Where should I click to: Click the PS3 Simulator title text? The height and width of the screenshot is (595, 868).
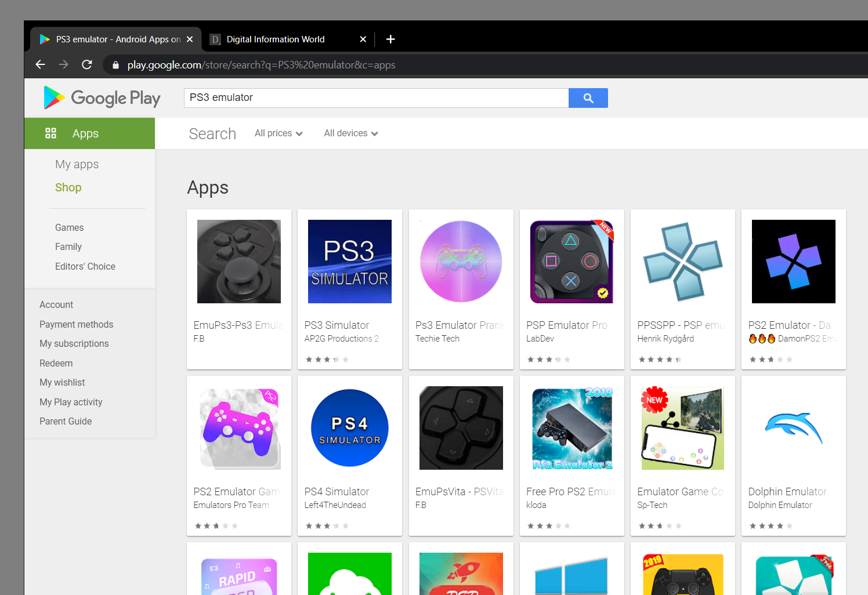pyautogui.click(x=337, y=325)
